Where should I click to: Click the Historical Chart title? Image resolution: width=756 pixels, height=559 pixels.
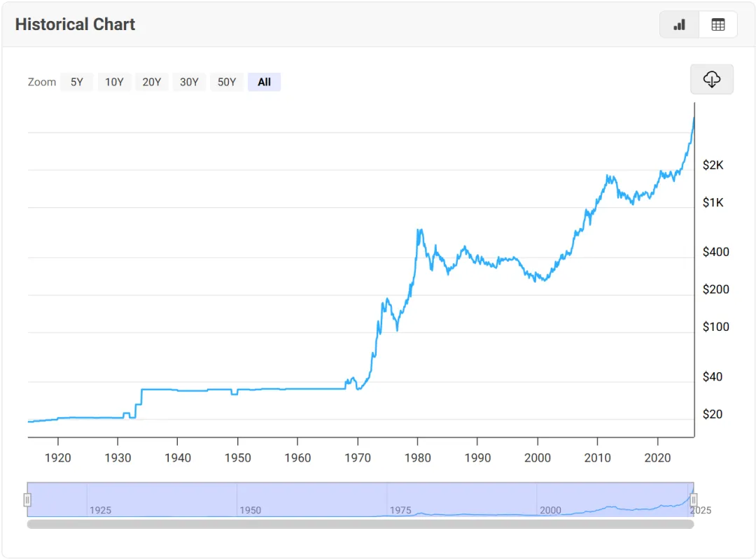click(75, 24)
